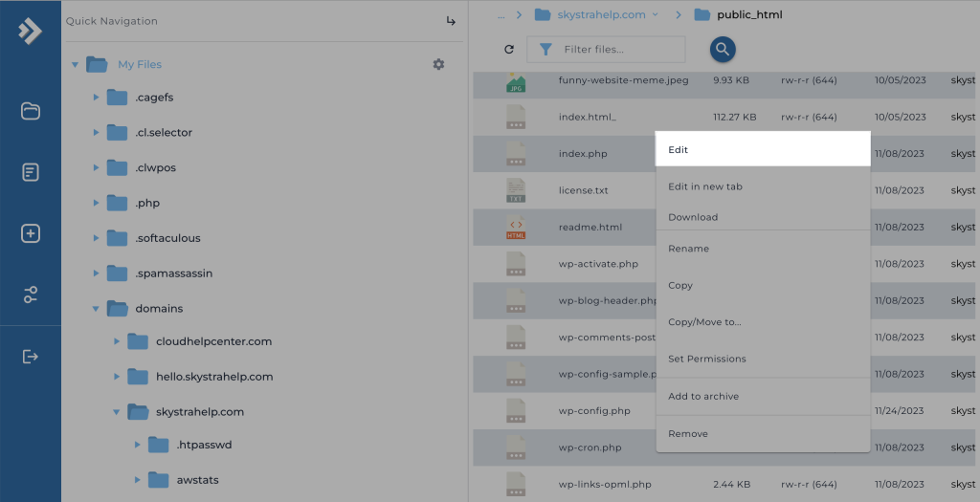Choose Rename in the context menu
This screenshot has width=980, height=502.
(689, 249)
